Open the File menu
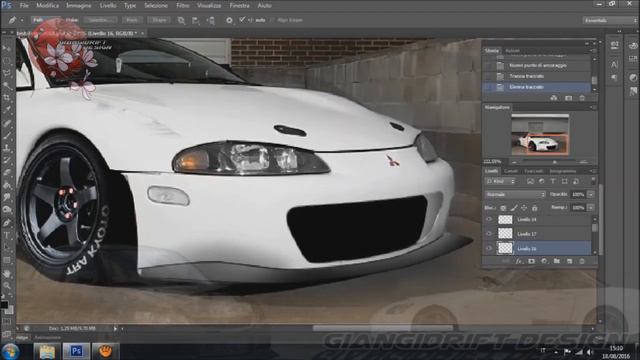This screenshot has width=640, height=360. pos(24,6)
